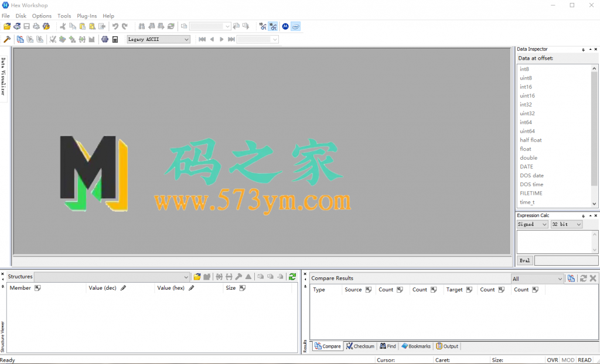Open structure library folder icon
Viewport: 600px width, 364px height.
(x=197, y=276)
